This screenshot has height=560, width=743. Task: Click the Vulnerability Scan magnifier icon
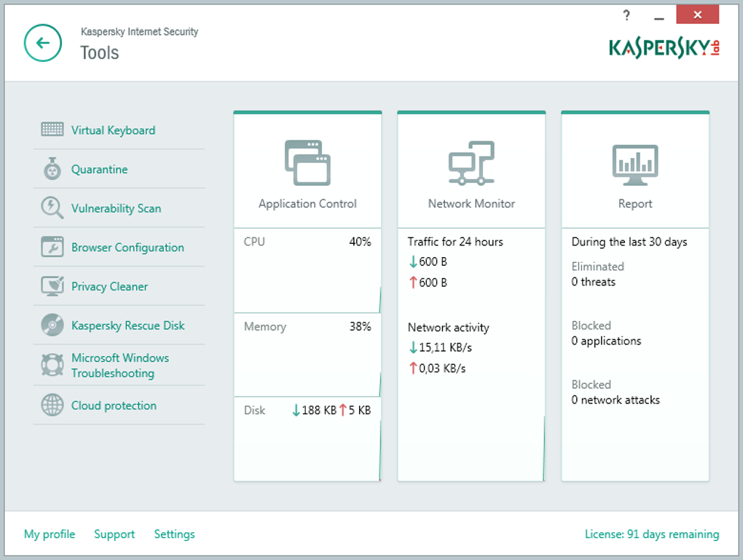click(x=52, y=208)
